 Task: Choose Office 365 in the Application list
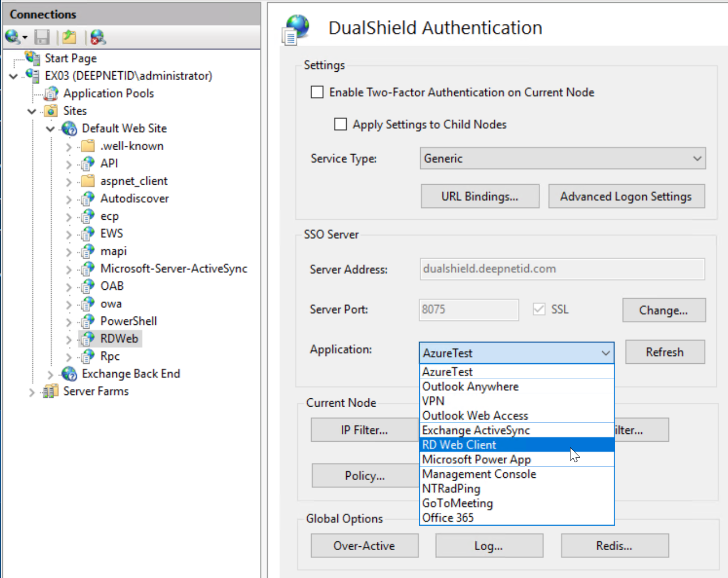coord(448,518)
